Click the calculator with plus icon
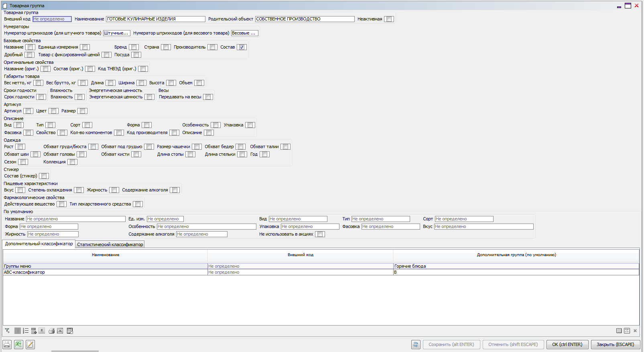This screenshot has width=644, height=352. pos(34,331)
